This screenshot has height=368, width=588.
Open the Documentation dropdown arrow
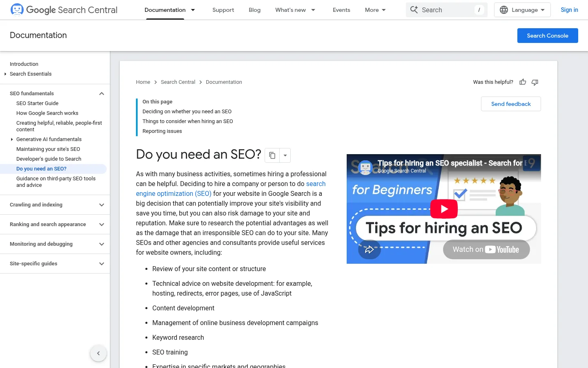193,10
